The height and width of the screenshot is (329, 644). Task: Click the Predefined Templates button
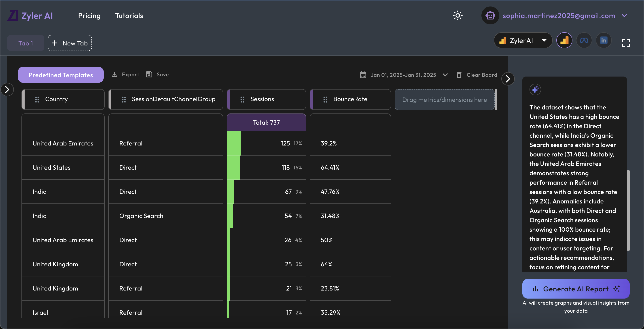click(x=61, y=75)
